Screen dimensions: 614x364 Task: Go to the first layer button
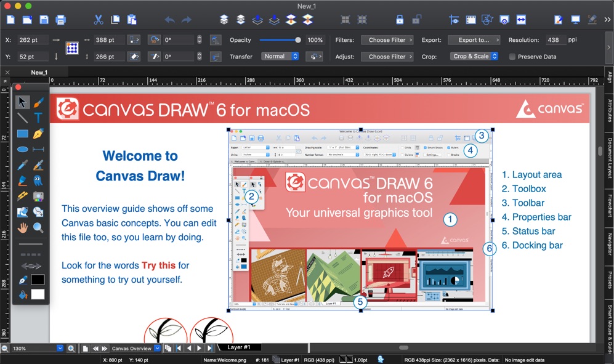pos(179,348)
